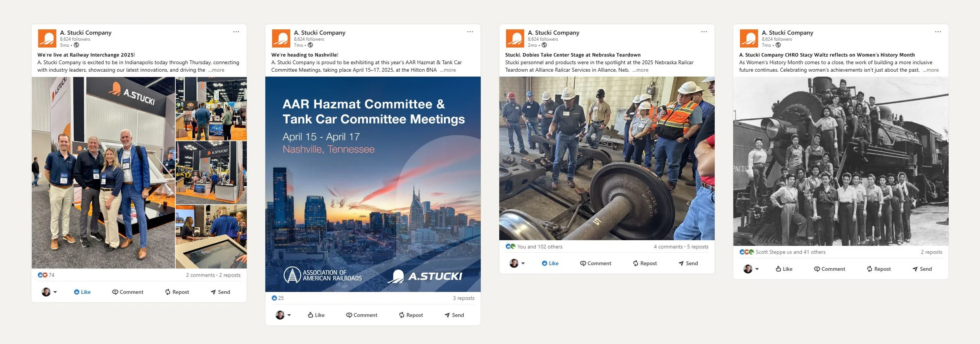Click the A. Stucki logo on the Women's History Month post
This screenshot has height=344, width=980.
click(x=749, y=38)
